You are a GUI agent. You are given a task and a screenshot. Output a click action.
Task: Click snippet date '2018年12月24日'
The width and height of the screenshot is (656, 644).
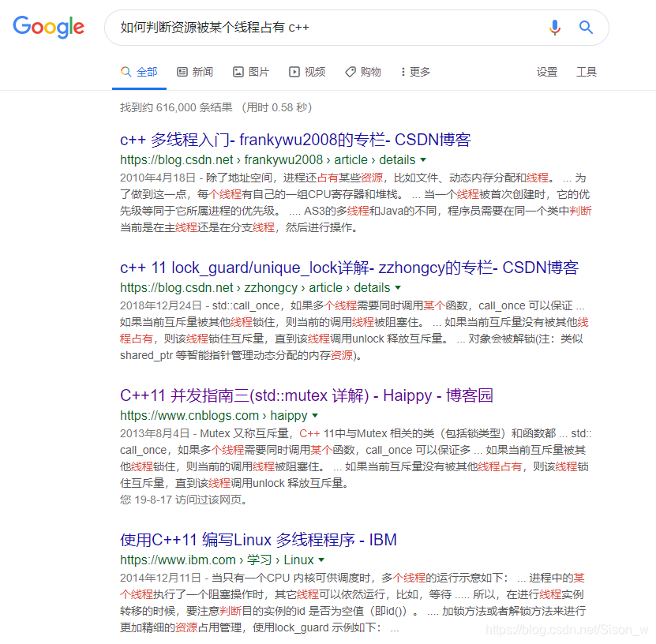161,305
